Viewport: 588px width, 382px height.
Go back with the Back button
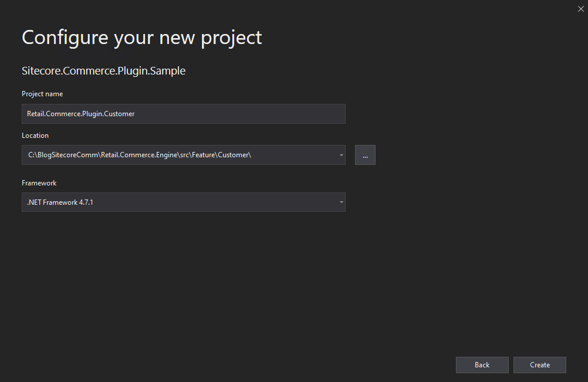tap(482, 365)
